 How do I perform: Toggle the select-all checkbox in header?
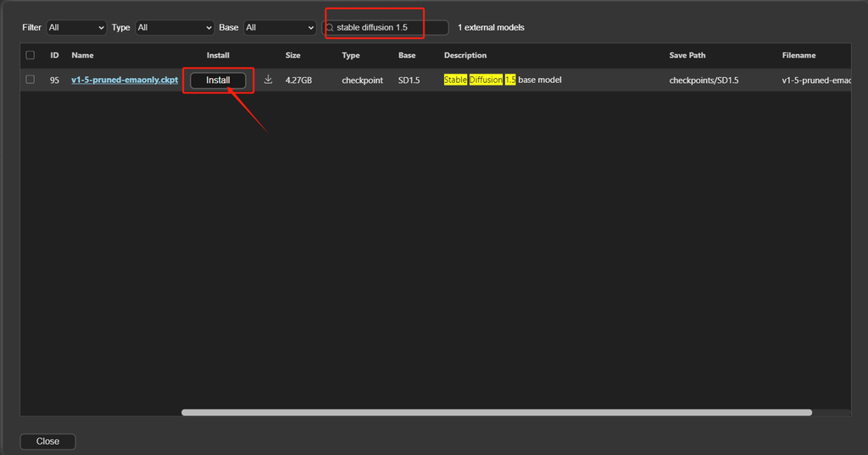(31, 55)
